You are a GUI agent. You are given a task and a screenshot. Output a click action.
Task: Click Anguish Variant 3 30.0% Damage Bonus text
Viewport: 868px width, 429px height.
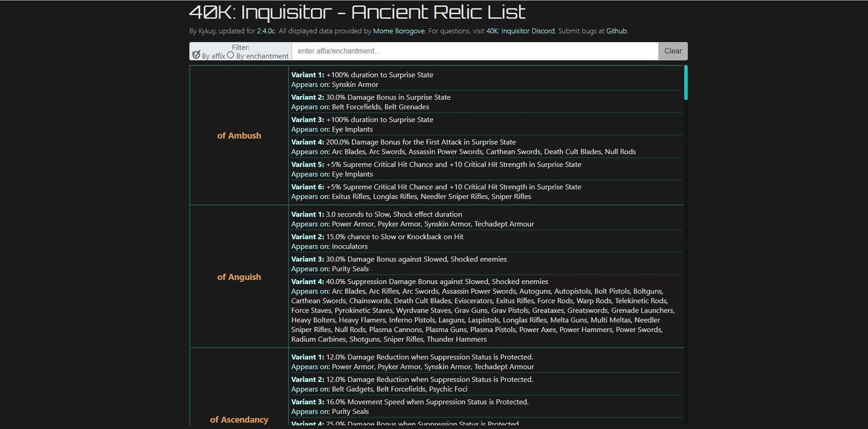399,259
